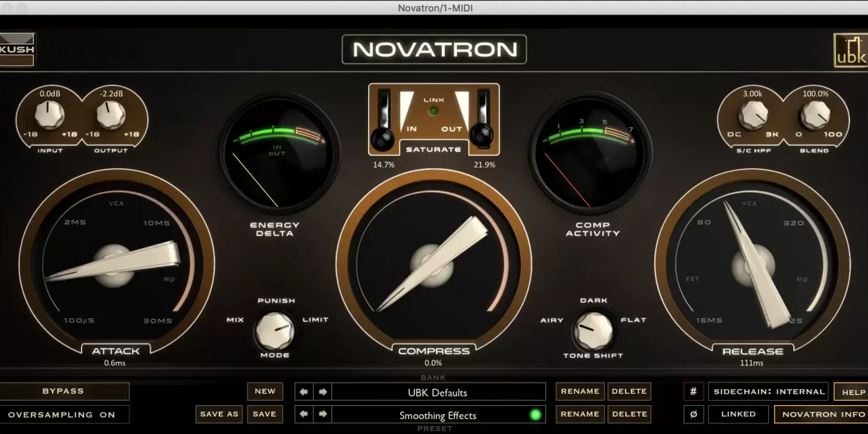Screen dimensions: 868x434
Task: Select Airy tone shift label
Action: 552,320
